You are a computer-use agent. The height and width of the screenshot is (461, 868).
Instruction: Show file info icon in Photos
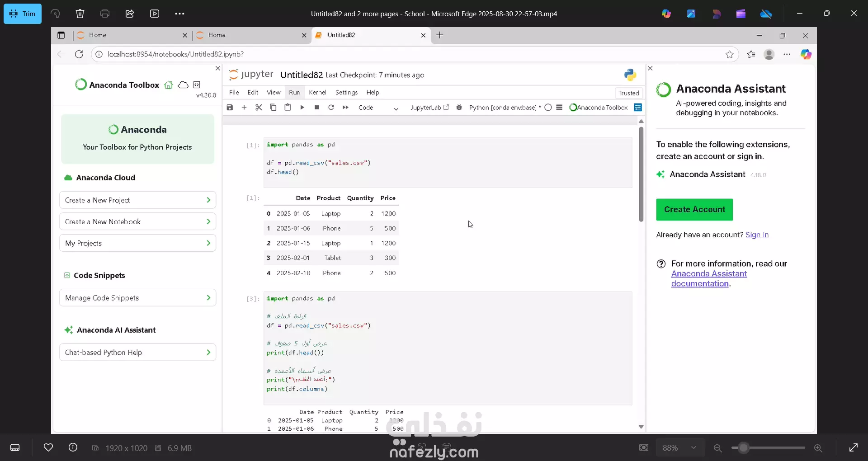click(73, 447)
